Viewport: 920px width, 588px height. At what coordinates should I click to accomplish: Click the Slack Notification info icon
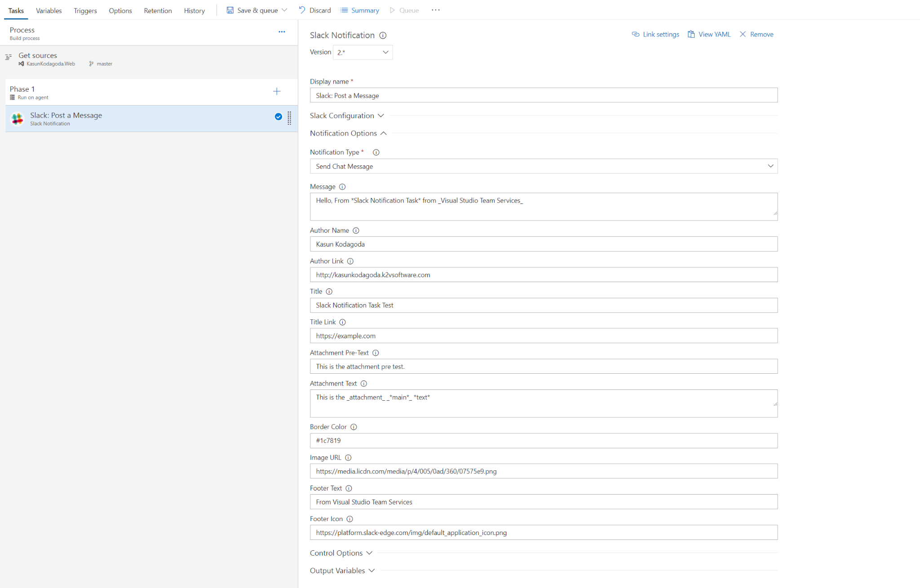(383, 35)
